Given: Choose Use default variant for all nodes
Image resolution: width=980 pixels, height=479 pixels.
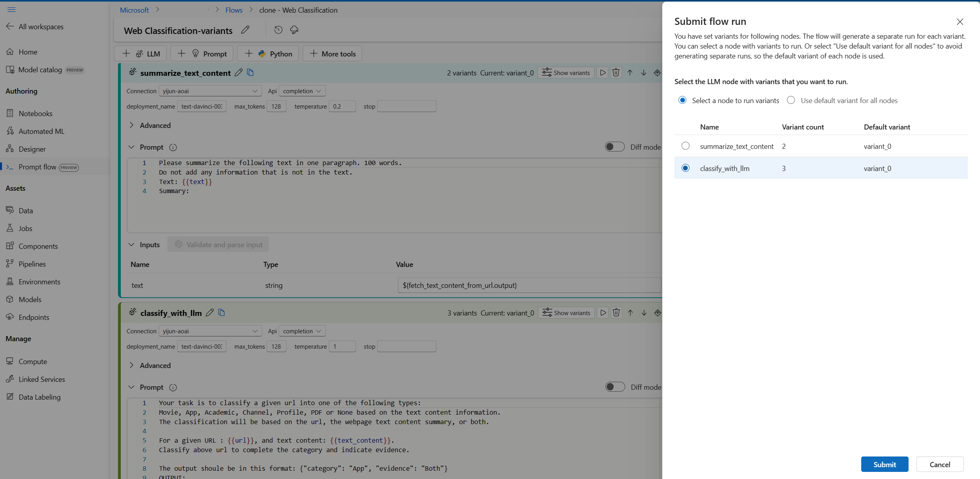Looking at the screenshot, I should [791, 100].
